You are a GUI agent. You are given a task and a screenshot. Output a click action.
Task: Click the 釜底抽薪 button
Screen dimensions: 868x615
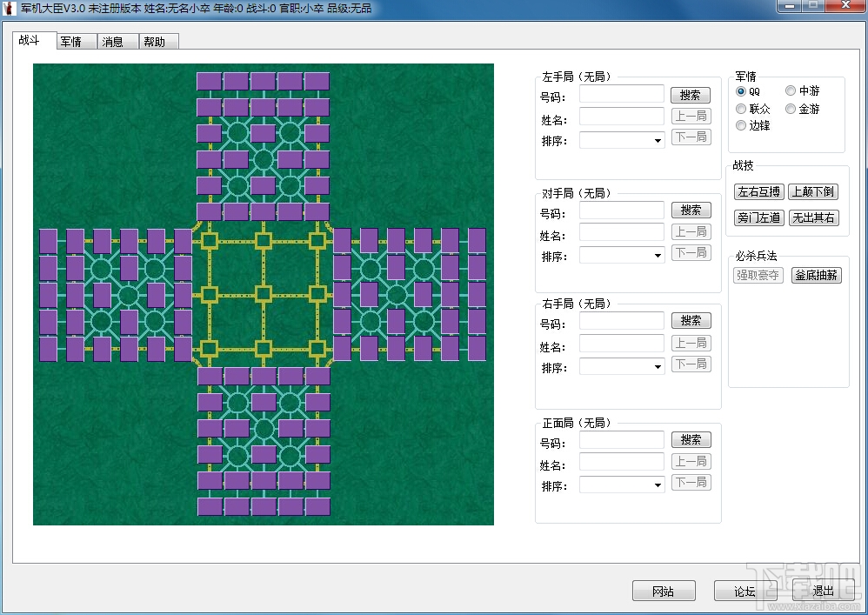pyautogui.click(x=817, y=275)
